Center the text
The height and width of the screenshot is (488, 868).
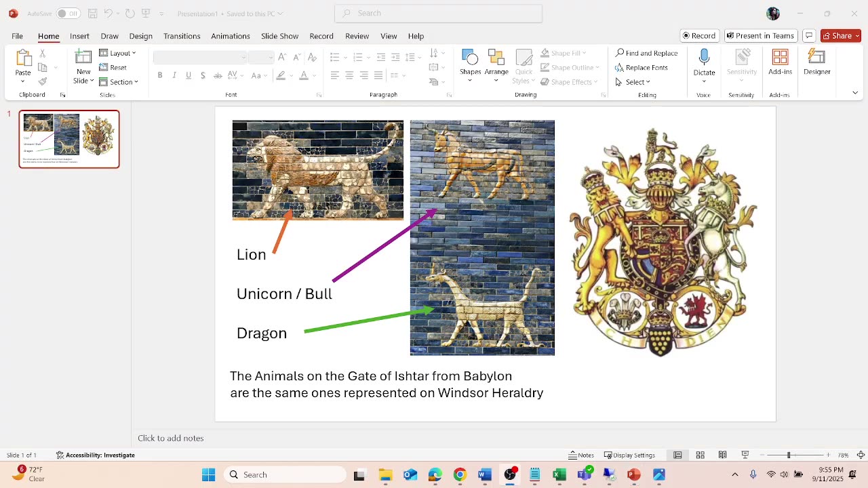coord(349,75)
